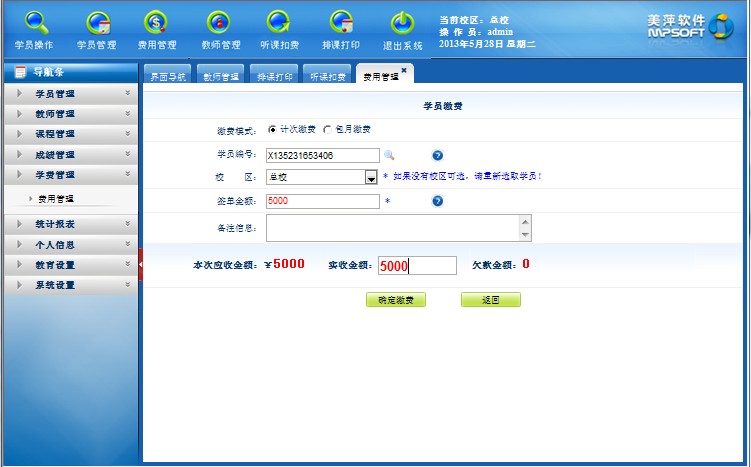Select the 包月缴费 radio button
The width and height of the screenshot is (751, 467).
pos(327,130)
